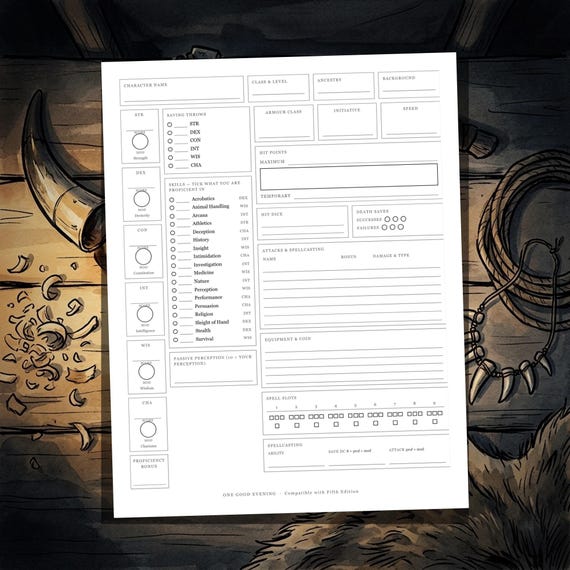Tick the STR saving throw circle
Viewport: 570px width, 570px height.
[x=169, y=125]
